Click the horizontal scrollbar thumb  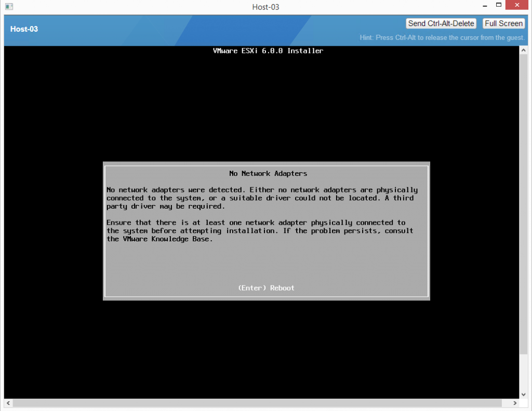pyautogui.click(x=257, y=403)
